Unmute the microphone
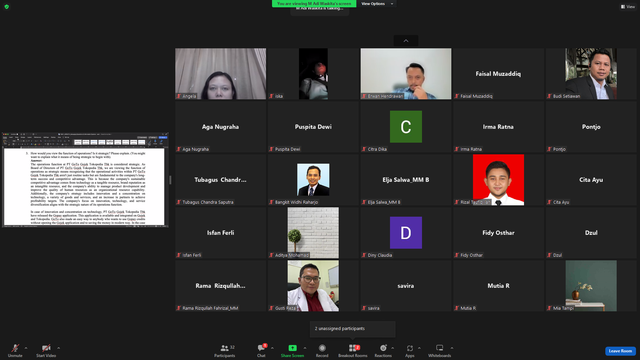The height and width of the screenshot is (360, 640). pyautogui.click(x=15, y=350)
